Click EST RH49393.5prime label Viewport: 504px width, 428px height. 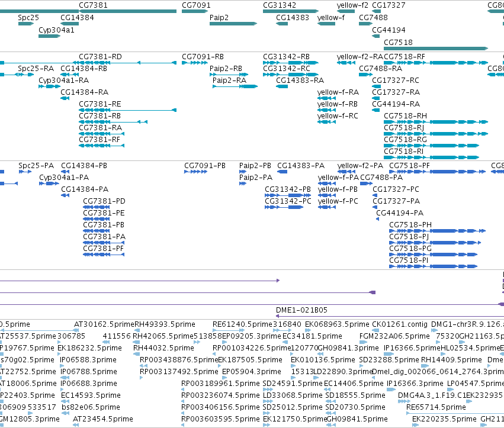pos(165,324)
